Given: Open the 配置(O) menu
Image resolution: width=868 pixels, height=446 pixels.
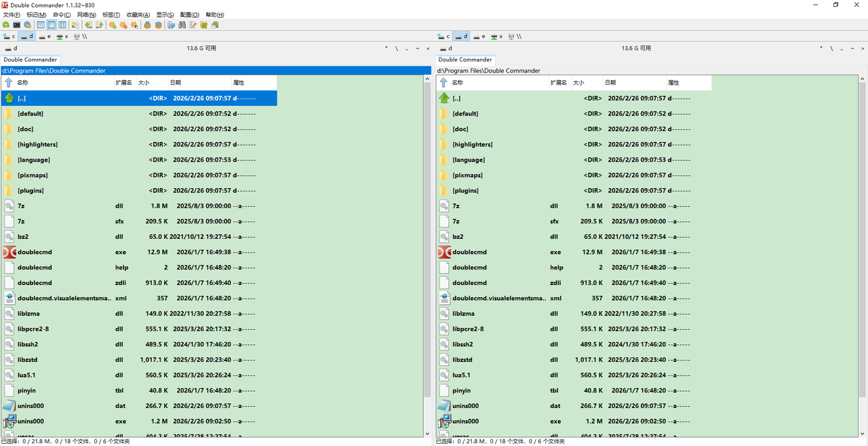Looking at the screenshot, I should coord(190,14).
